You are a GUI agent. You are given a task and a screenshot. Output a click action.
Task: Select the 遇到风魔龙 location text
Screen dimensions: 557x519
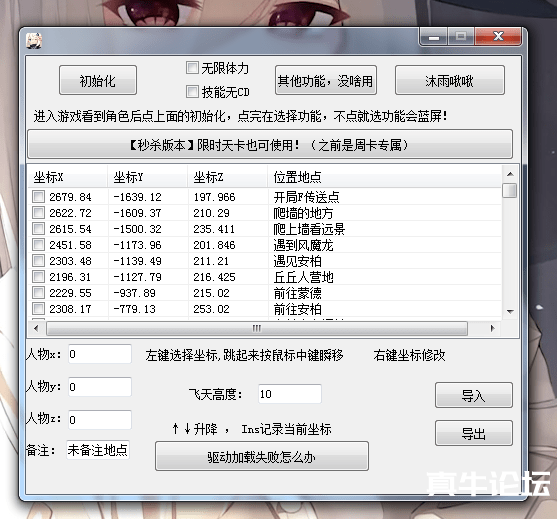303,245
